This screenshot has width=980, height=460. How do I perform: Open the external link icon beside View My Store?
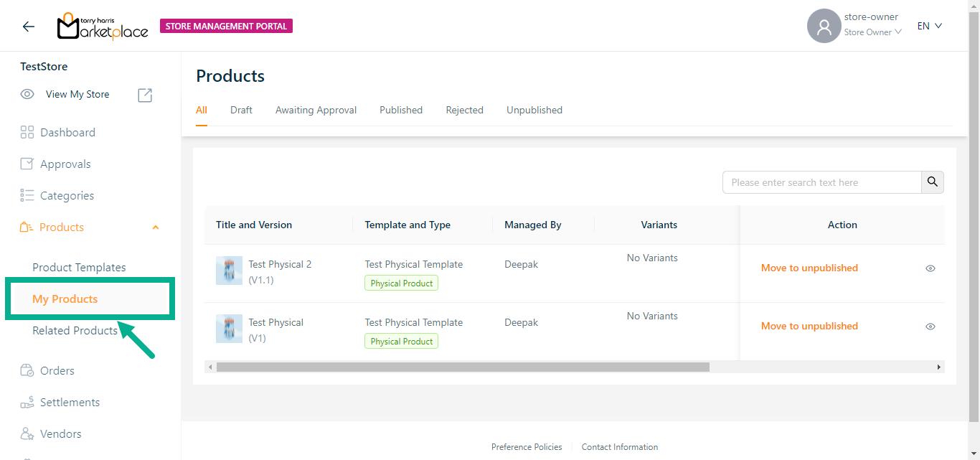point(145,95)
